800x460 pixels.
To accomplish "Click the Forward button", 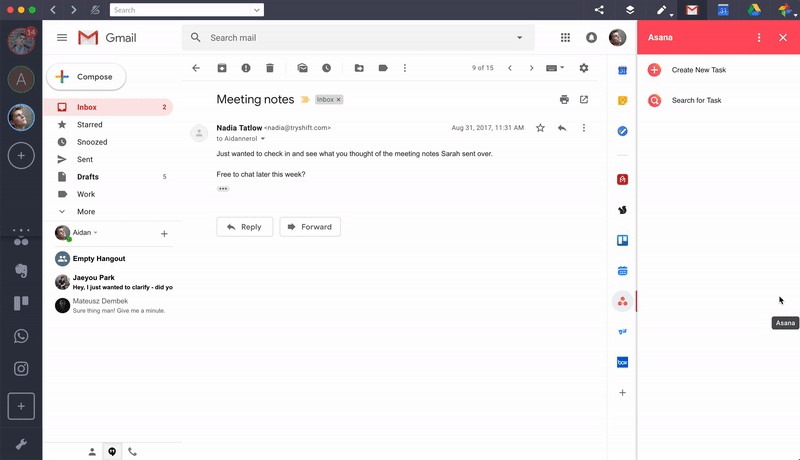I will (x=310, y=227).
